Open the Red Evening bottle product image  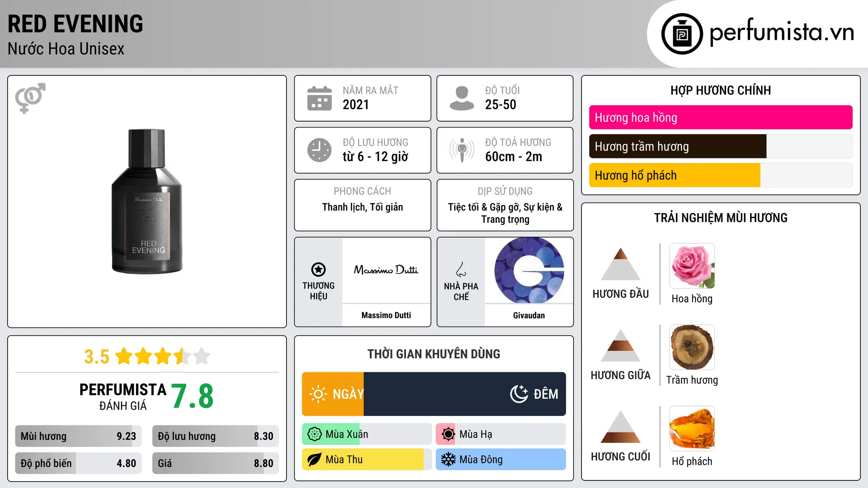coord(147,202)
